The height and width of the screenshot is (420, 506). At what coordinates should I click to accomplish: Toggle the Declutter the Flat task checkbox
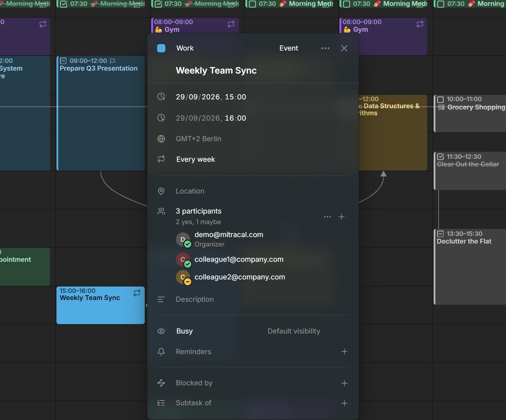(440, 234)
